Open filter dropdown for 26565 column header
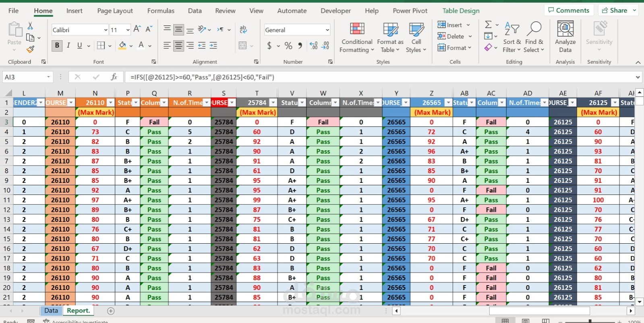Viewport: 644px width, 323px height. click(448, 103)
